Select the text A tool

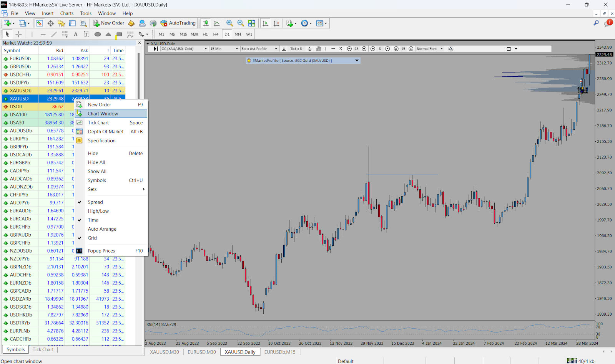(x=76, y=34)
